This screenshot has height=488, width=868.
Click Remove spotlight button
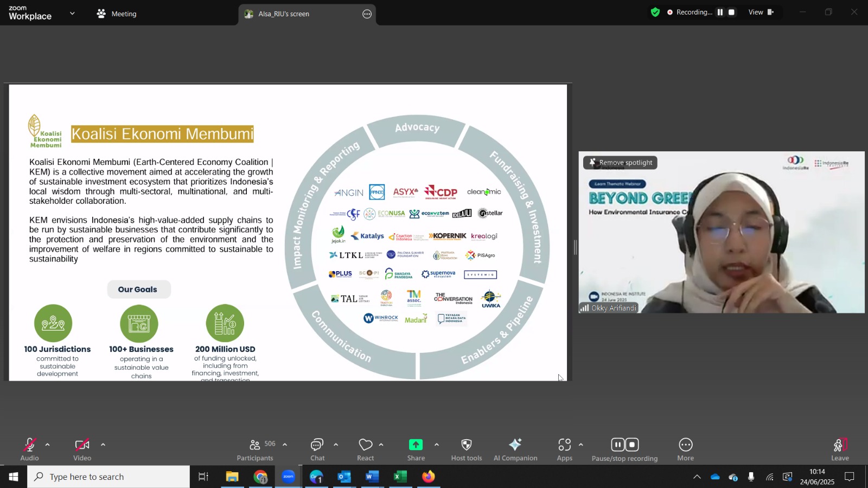coord(620,163)
